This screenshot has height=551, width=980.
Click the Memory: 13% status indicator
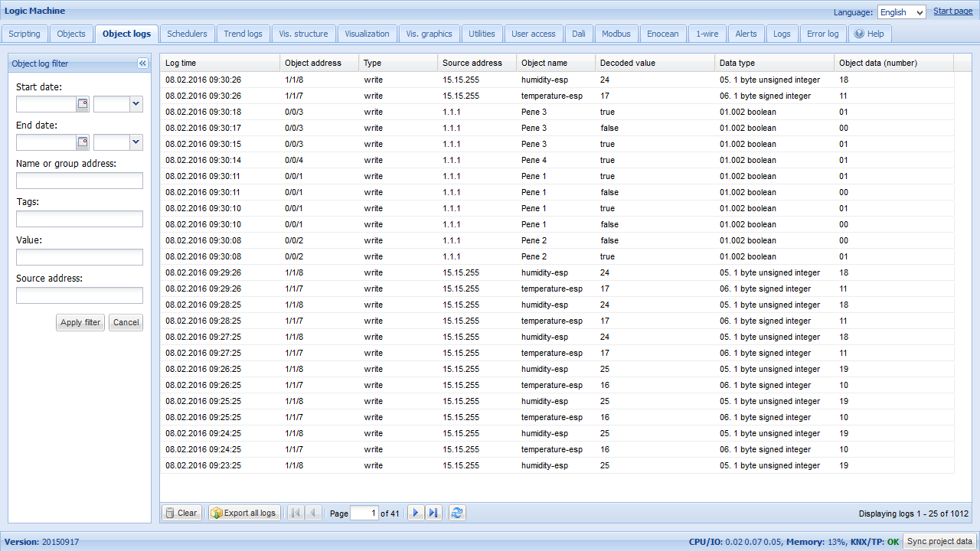816,542
